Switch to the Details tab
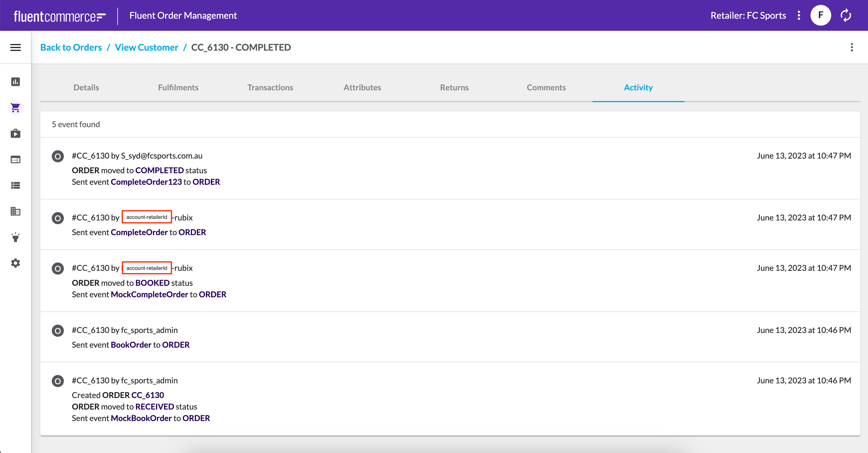This screenshot has height=453, width=868. (x=86, y=87)
